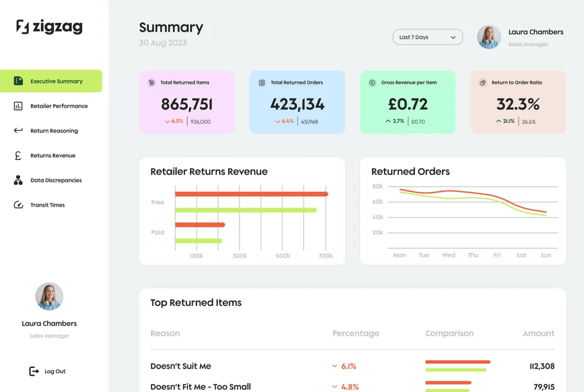Click red comparison bar for Doesn't Suit Me

coord(458,362)
